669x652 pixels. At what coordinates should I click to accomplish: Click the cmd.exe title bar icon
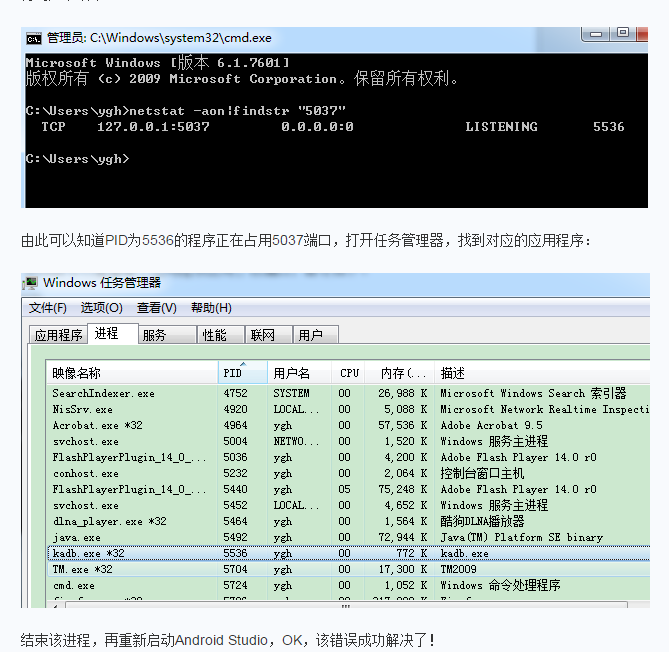(34, 38)
